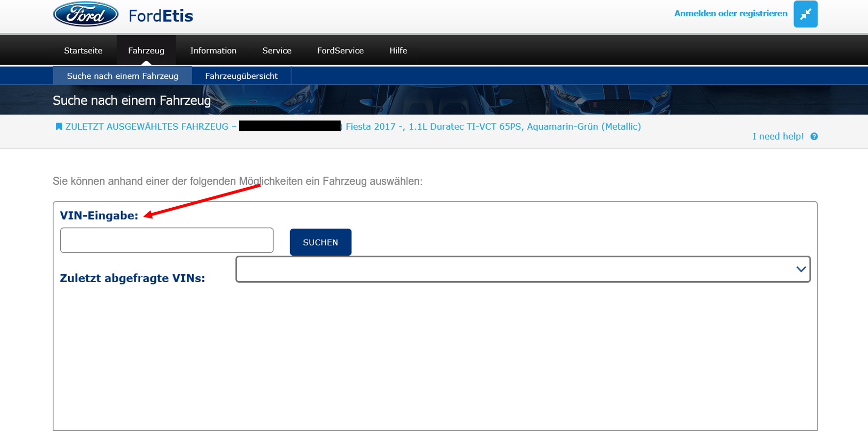This screenshot has width=868, height=434.
Task: Click the I need help! link
Action: [778, 136]
